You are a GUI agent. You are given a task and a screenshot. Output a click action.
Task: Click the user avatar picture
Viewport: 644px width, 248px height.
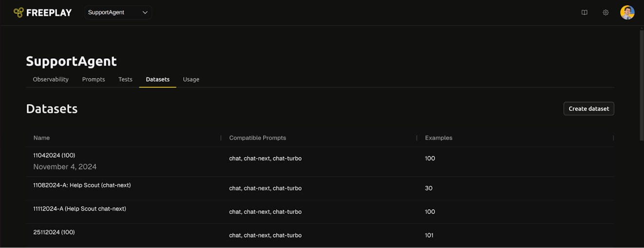coord(627,13)
